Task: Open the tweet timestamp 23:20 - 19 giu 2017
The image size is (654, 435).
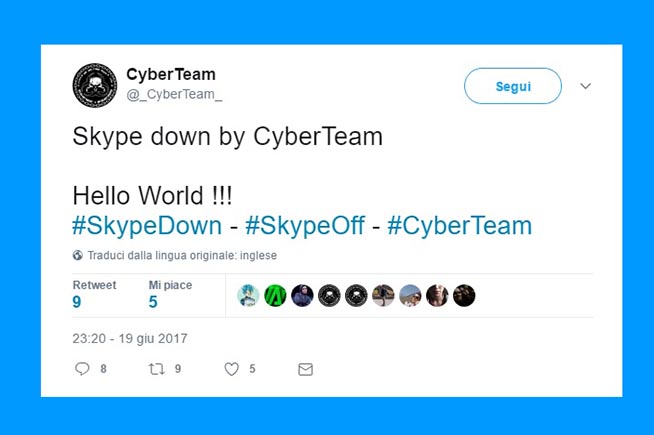Action: point(130,338)
